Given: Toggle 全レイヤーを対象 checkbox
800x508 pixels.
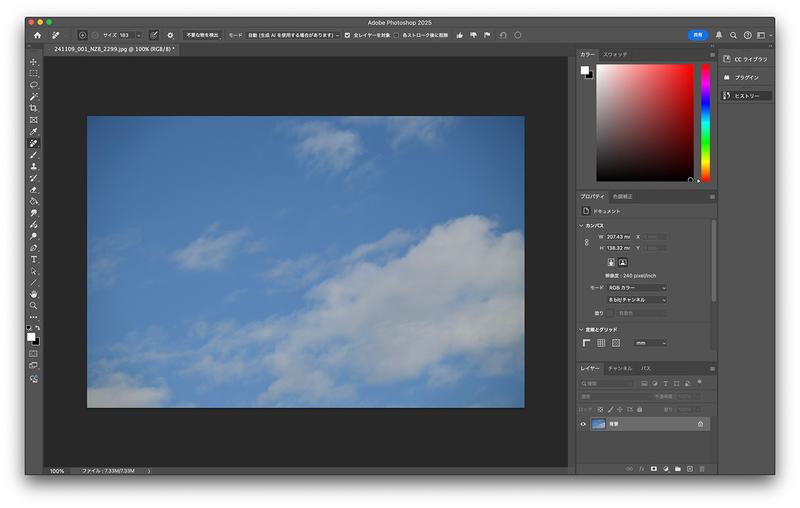Looking at the screenshot, I should pyautogui.click(x=347, y=35).
